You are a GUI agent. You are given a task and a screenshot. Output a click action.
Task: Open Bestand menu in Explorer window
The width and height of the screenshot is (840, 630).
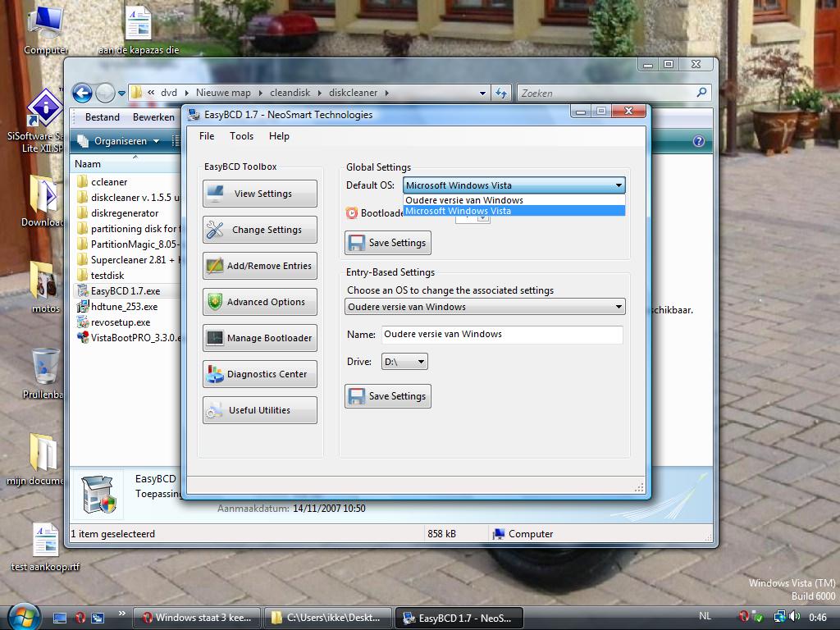[x=103, y=116]
